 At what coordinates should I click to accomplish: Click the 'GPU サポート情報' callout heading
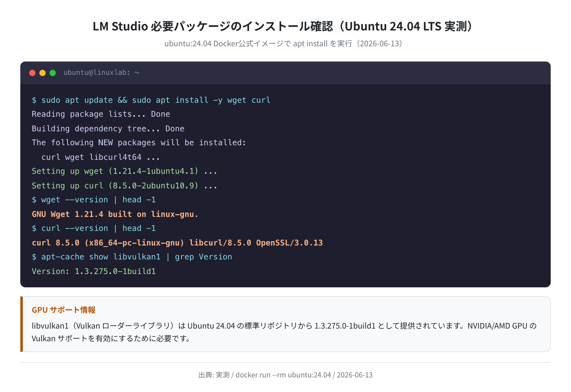63,310
